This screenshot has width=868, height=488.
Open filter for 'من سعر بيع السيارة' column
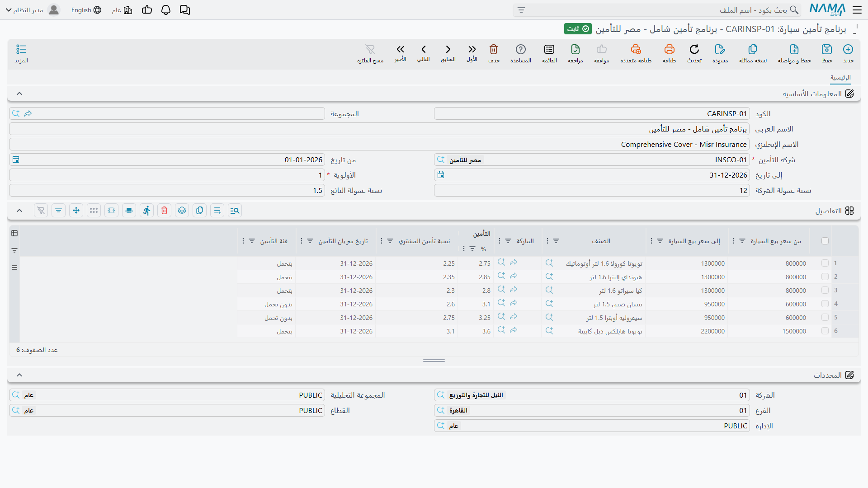pos(742,241)
